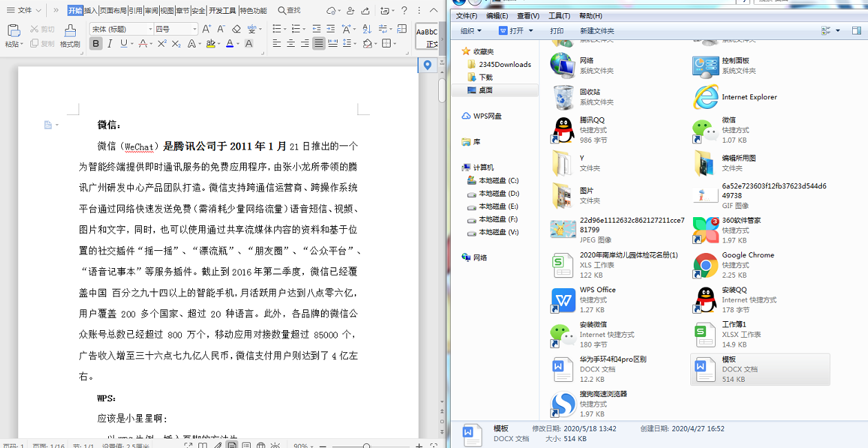The height and width of the screenshot is (448, 868).
Task: Click the Paste (粘贴) clipboard icon
Action: pyautogui.click(x=13, y=31)
